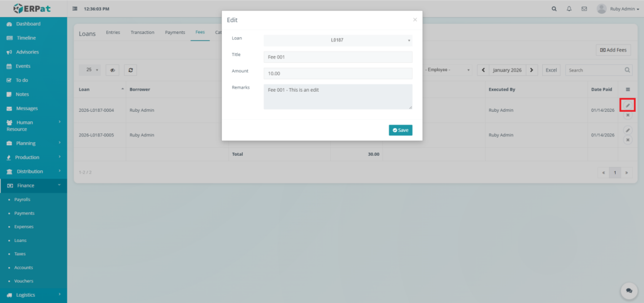Click the Save button
Viewport: 644px width, 303px height.
(x=401, y=130)
